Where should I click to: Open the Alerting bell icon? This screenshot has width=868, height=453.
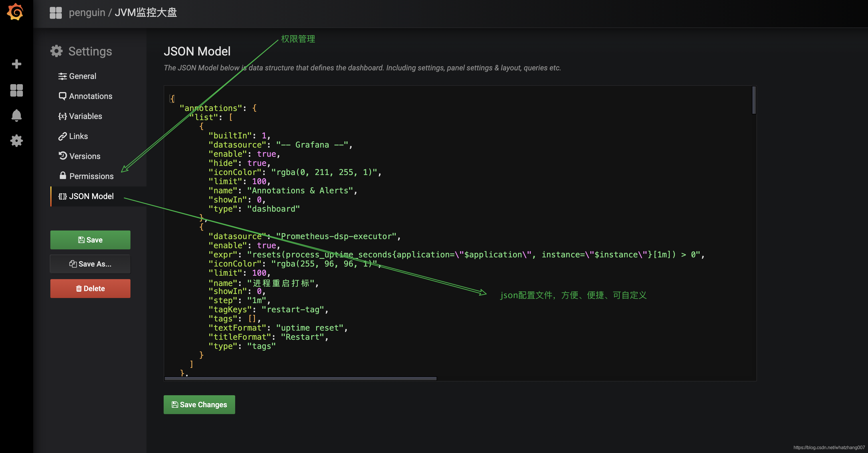(x=16, y=116)
